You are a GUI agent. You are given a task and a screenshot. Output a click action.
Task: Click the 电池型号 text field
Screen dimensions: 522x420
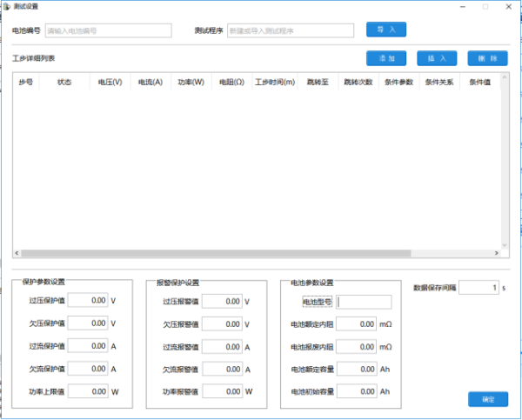pos(364,302)
